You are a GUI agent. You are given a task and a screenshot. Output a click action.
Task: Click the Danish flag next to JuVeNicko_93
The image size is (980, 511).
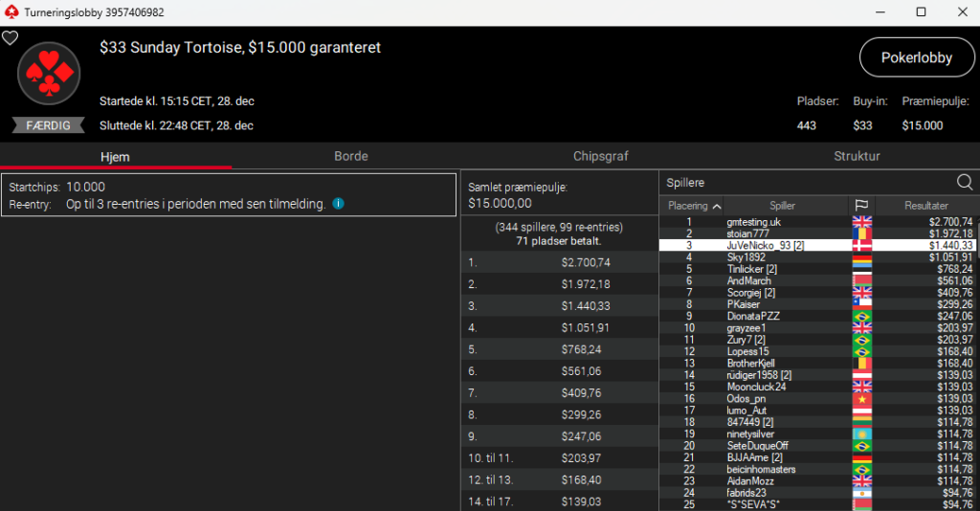860,246
